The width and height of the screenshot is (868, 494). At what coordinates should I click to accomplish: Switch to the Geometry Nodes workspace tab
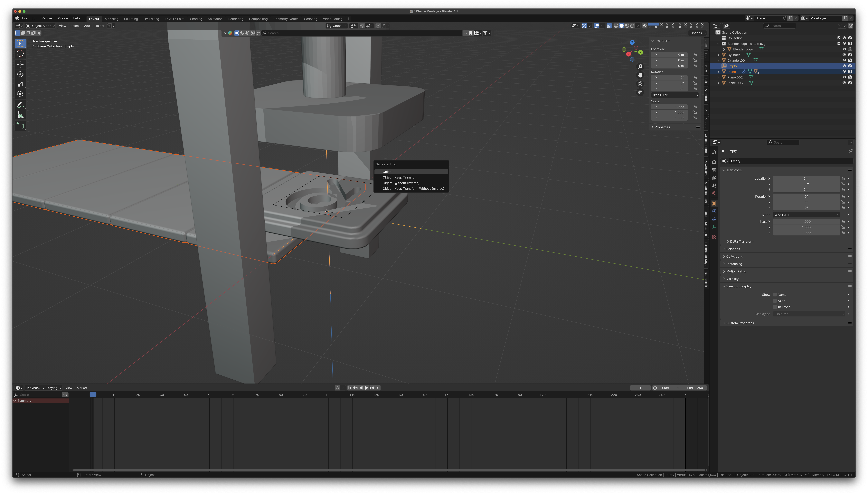[286, 19]
